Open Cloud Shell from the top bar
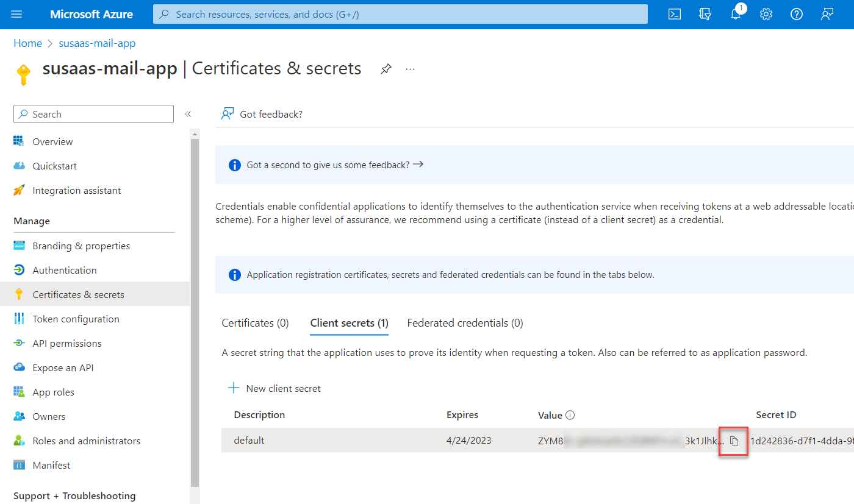Screen dimensions: 854x504 (675, 15)
